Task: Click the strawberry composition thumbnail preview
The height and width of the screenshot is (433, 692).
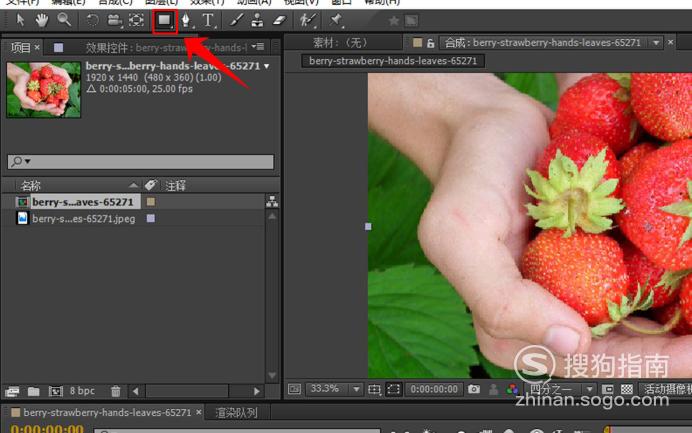Action: 44,90
